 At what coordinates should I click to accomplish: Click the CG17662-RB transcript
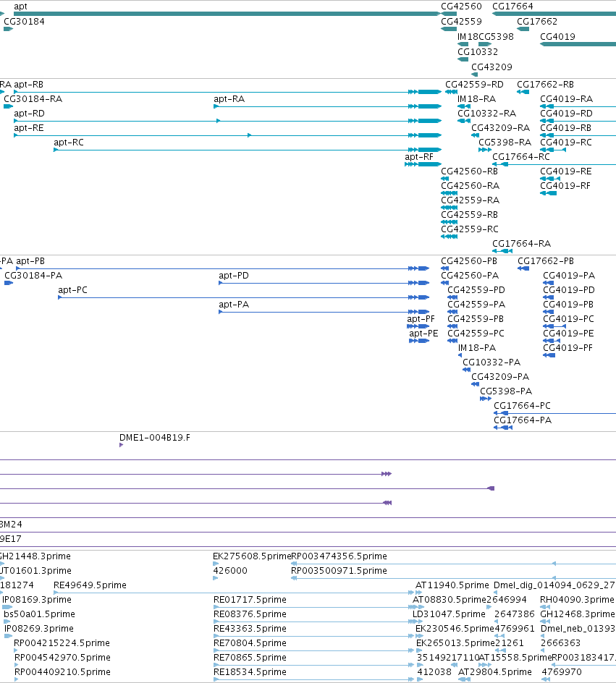(x=523, y=92)
